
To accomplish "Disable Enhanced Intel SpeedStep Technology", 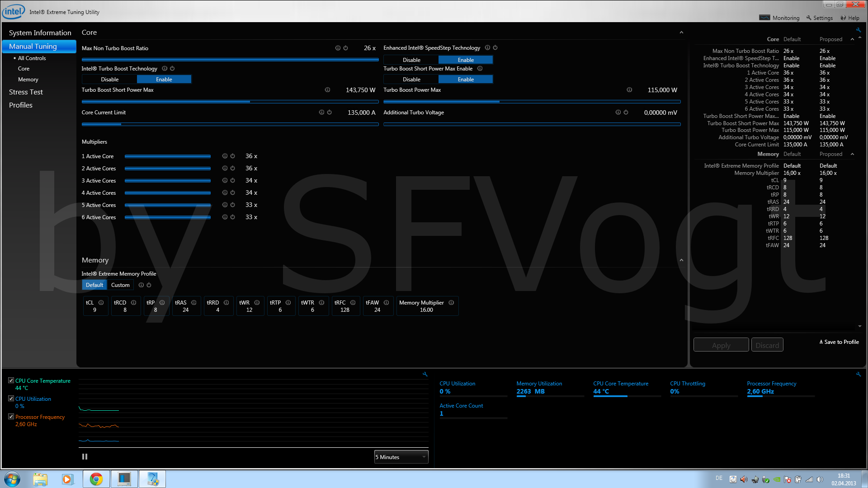I will 411,60.
